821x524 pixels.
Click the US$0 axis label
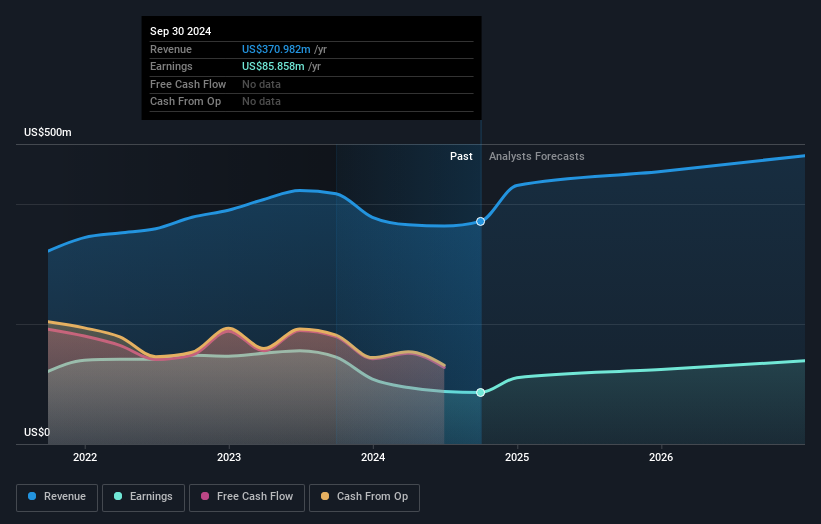(x=37, y=432)
